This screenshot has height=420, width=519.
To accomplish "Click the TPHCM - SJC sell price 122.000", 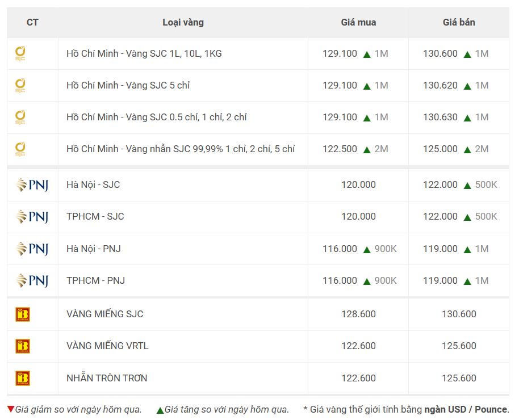I will pos(440,216).
